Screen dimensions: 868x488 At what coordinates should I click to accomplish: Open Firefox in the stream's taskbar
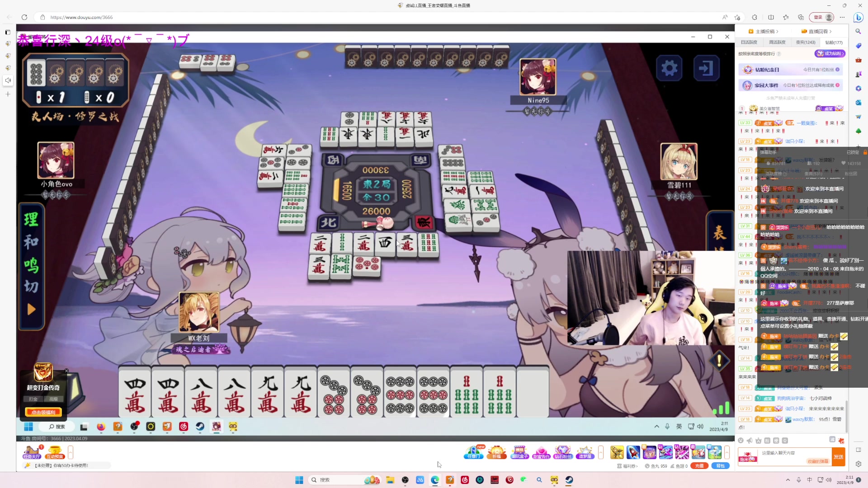tap(101, 427)
